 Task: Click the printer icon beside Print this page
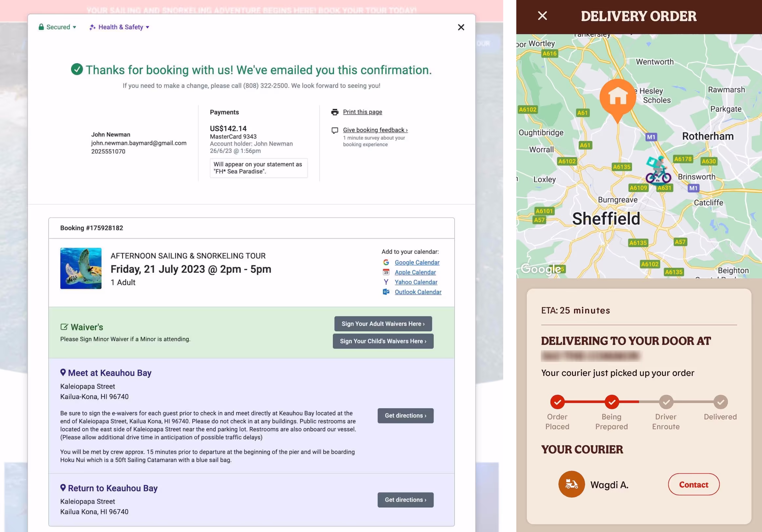334,112
